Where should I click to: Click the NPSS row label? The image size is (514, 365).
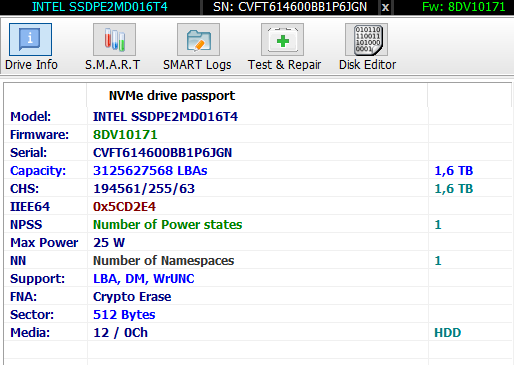click(26, 225)
